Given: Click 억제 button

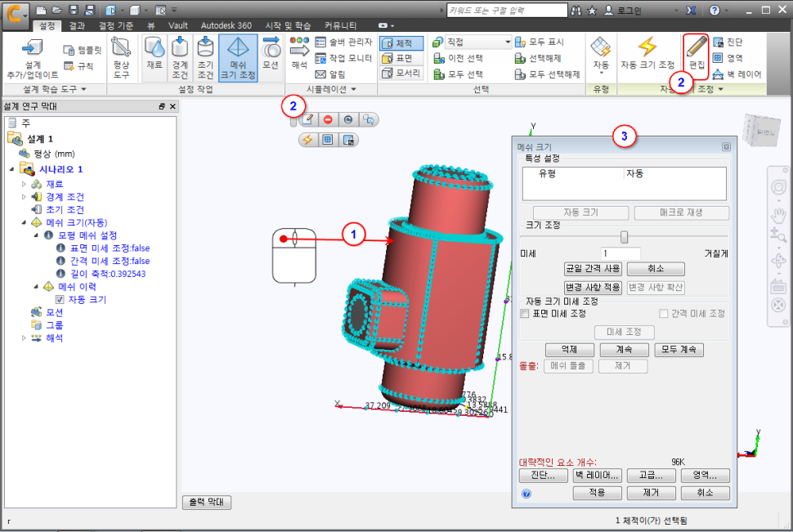Looking at the screenshot, I should pos(569,350).
